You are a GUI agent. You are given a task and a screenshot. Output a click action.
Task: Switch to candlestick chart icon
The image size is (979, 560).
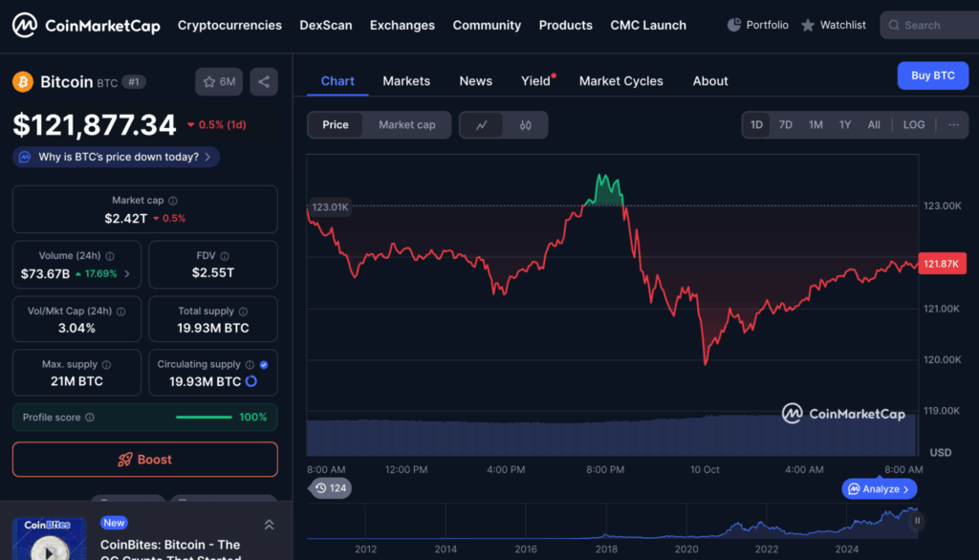[x=525, y=125]
